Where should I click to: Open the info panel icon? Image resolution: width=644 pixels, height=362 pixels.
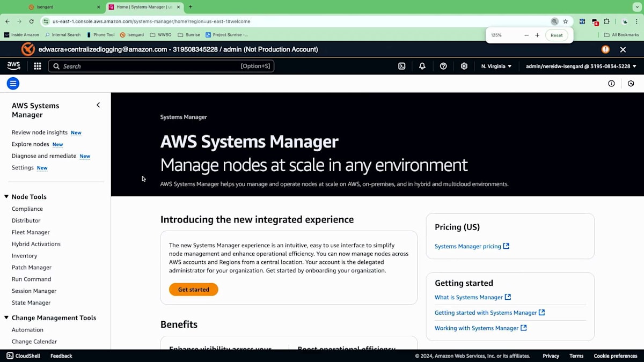(x=611, y=83)
